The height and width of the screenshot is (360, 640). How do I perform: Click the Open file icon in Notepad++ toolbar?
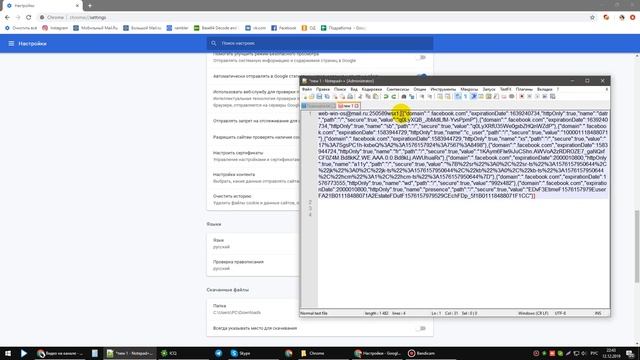pos(311,96)
